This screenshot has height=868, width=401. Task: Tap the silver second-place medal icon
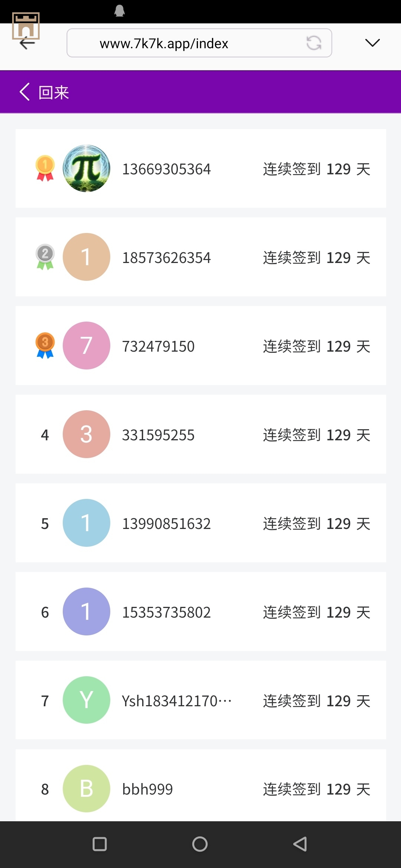pyautogui.click(x=45, y=257)
